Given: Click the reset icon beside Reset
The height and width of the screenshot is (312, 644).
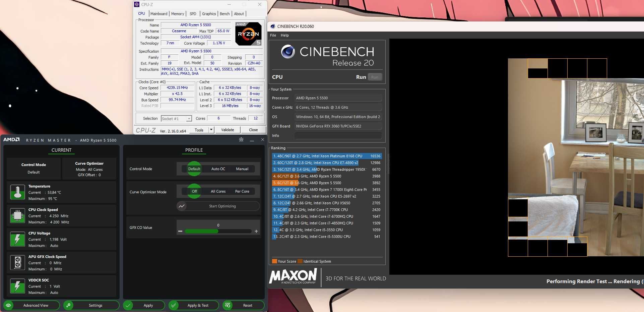Looking at the screenshot, I should point(228,305).
